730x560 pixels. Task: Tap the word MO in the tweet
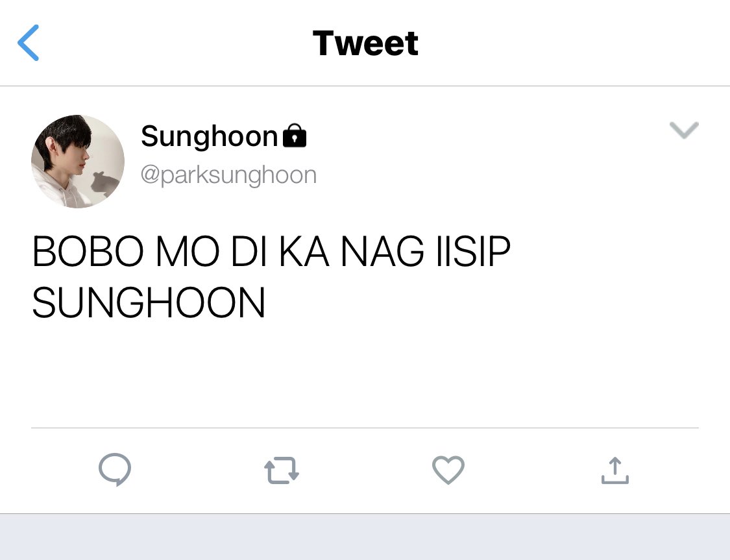point(188,251)
